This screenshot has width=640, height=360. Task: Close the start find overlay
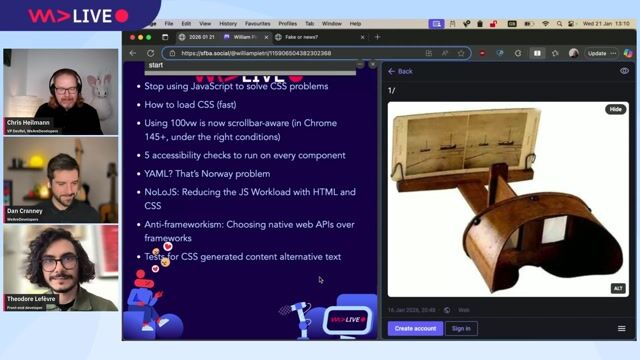coord(373,64)
